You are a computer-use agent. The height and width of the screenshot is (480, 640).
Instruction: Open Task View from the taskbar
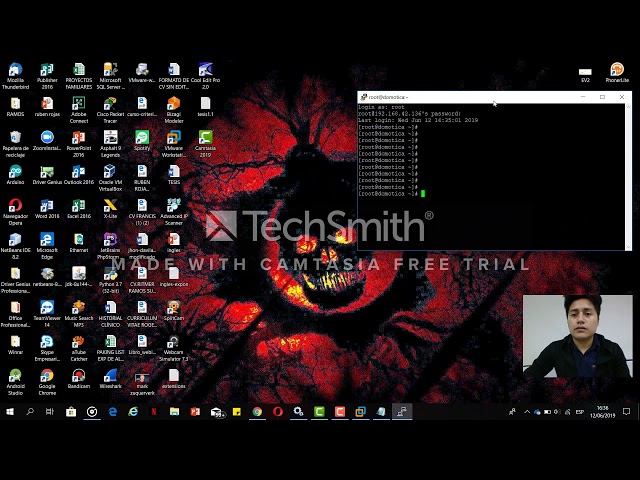tap(50, 411)
